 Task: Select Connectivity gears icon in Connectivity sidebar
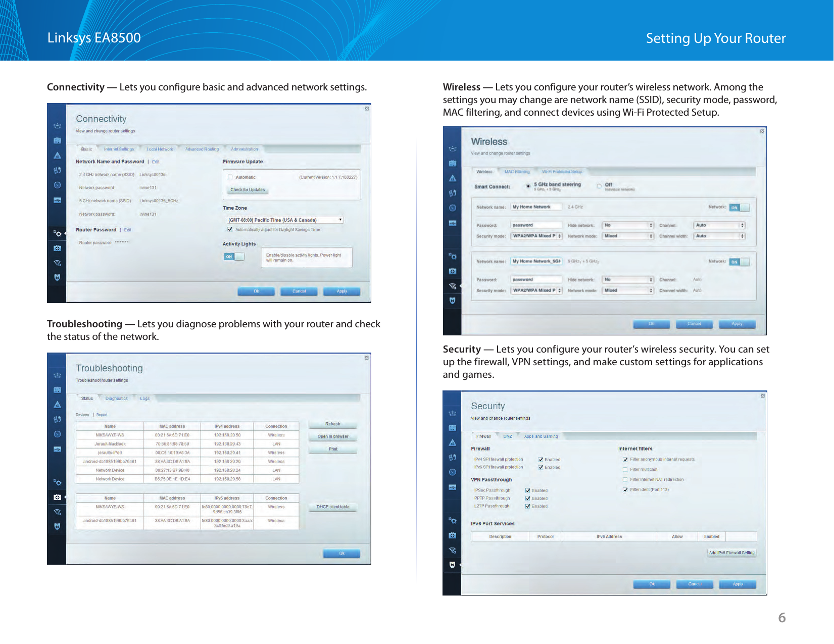click(58, 233)
